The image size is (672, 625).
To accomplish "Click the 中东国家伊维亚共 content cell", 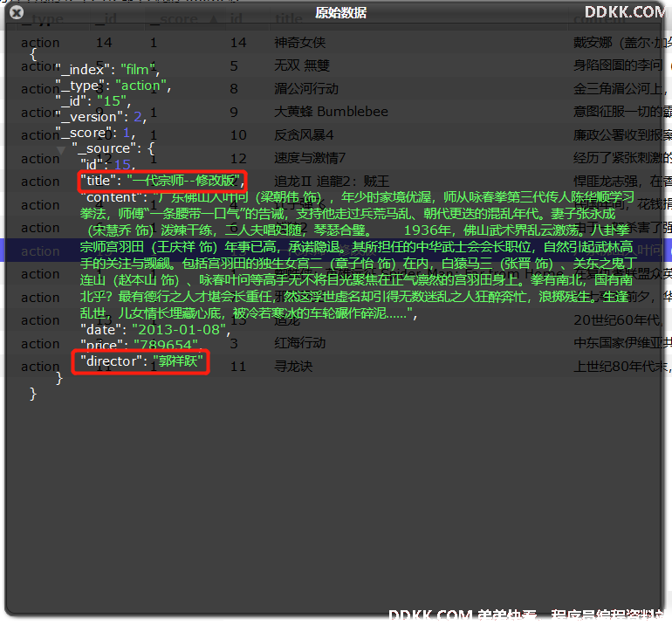I will [x=622, y=343].
